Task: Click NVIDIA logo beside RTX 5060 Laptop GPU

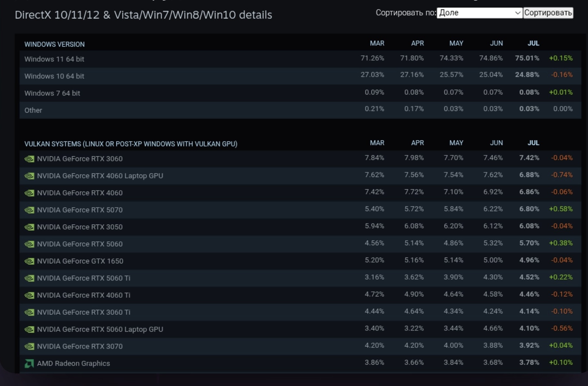Action: point(29,329)
